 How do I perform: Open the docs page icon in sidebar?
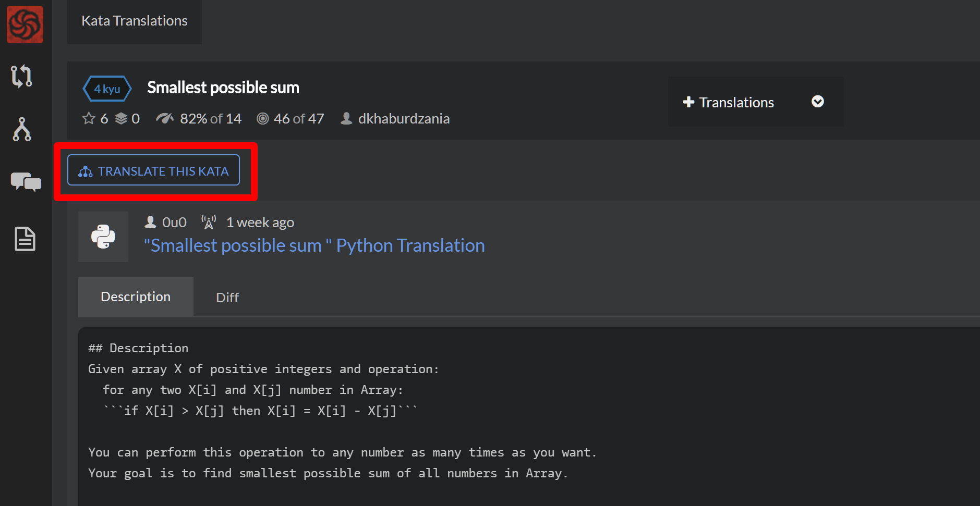(25, 239)
